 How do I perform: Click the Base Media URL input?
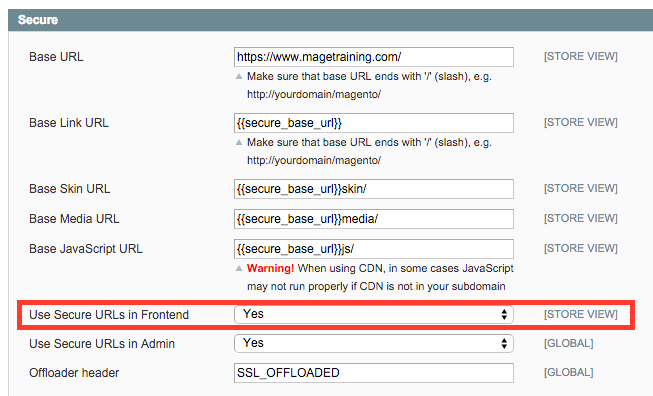[x=374, y=219]
